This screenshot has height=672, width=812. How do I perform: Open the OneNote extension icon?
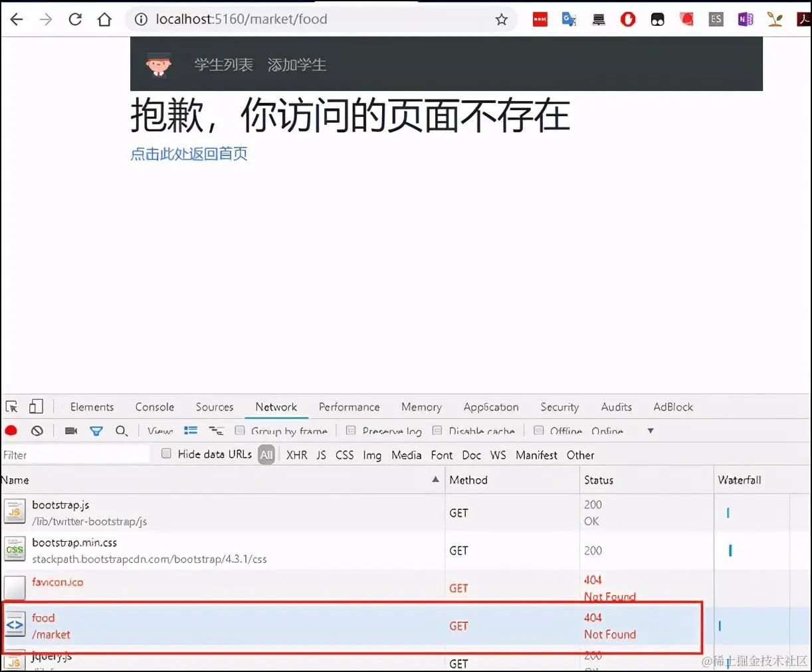pyautogui.click(x=745, y=19)
